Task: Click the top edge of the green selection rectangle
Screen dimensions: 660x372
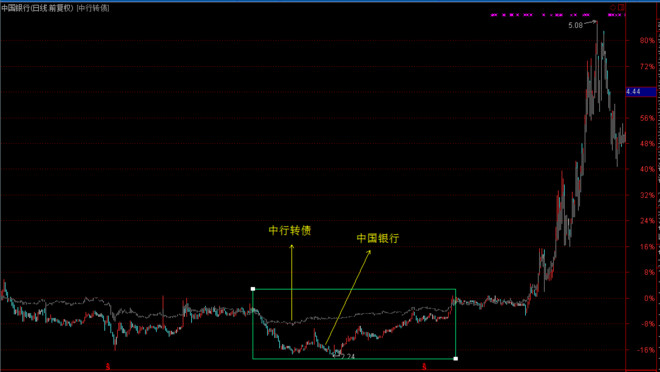Action: click(354, 289)
